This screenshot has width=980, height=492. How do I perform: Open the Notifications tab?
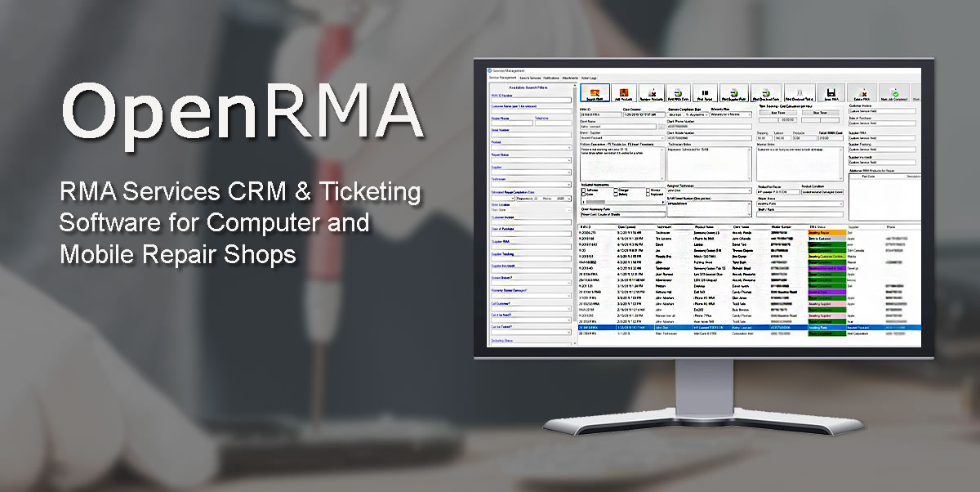tap(551, 78)
